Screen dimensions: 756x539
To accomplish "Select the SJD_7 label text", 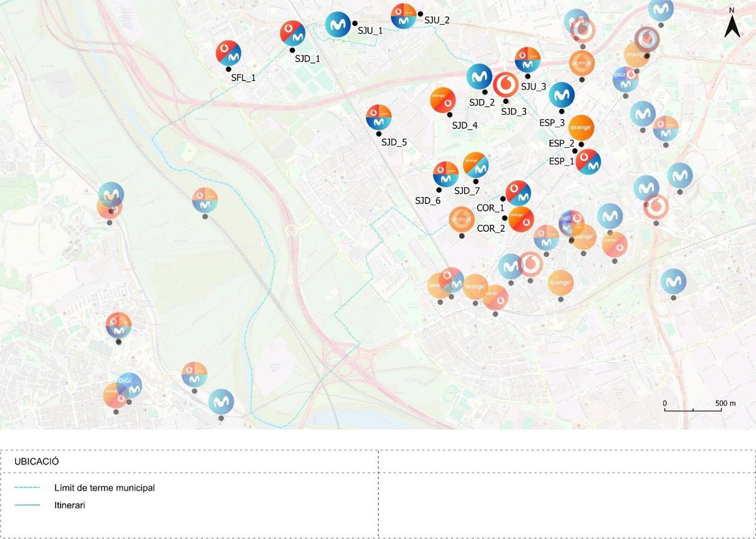I will [467, 191].
